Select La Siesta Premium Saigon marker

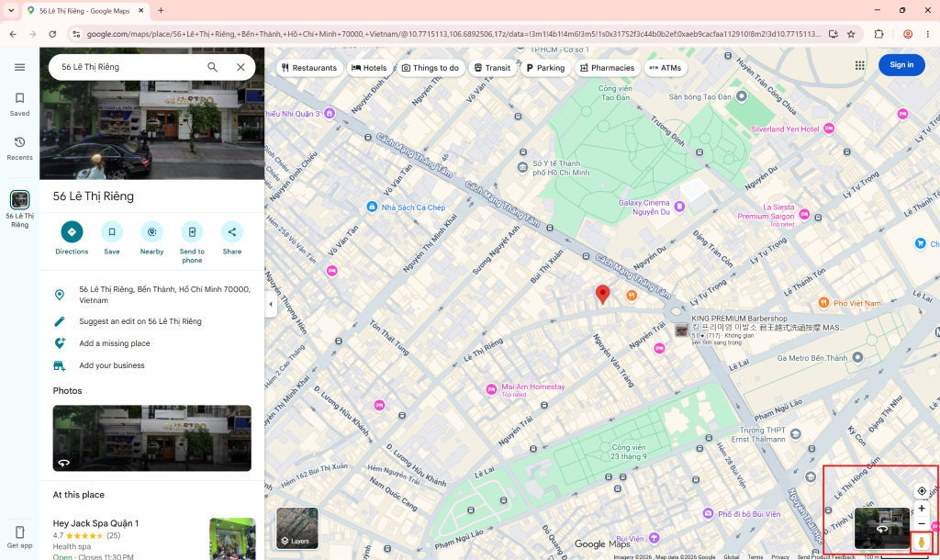(x=804, y=214)
